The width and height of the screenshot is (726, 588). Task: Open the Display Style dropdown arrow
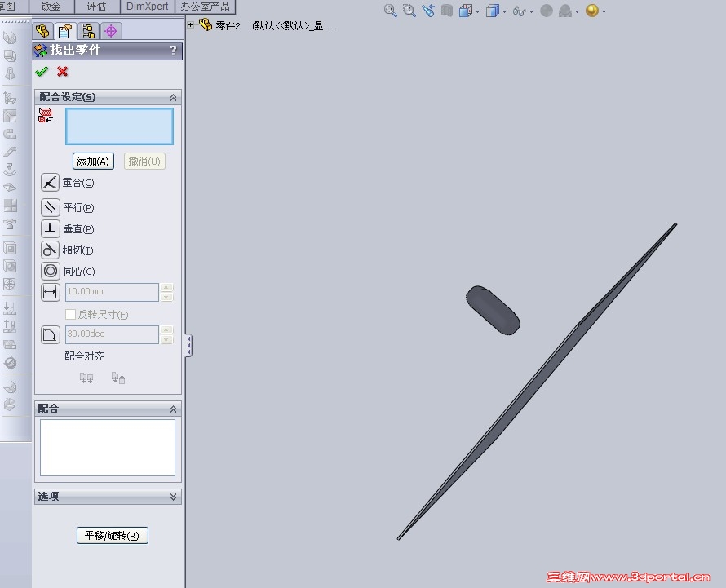click(504, 11)
